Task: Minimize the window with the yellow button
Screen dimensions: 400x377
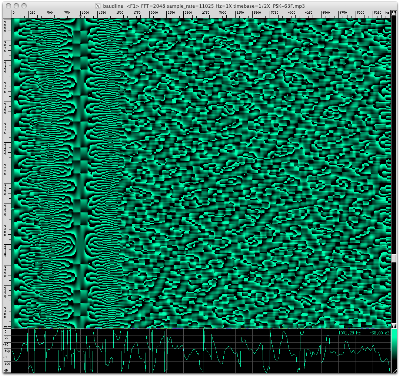Action: point(16,6)
